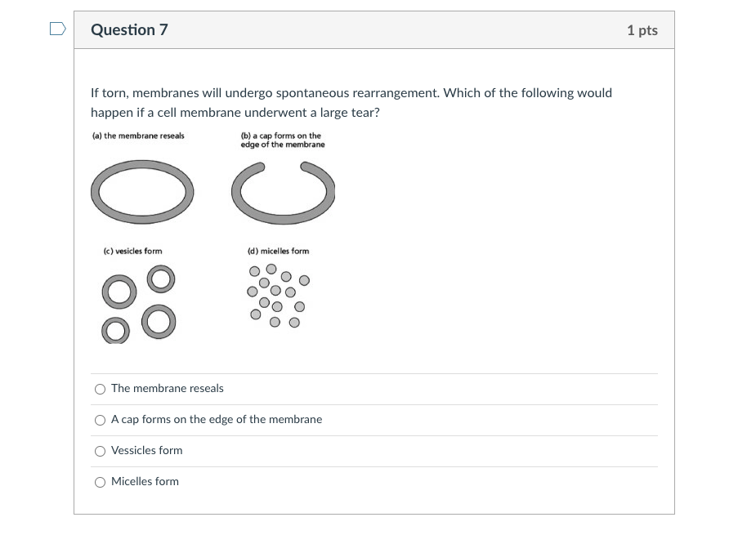Click the open torn membrane diagram (b)
Screen dimensions: 756x544
click(x=283, y=193)
